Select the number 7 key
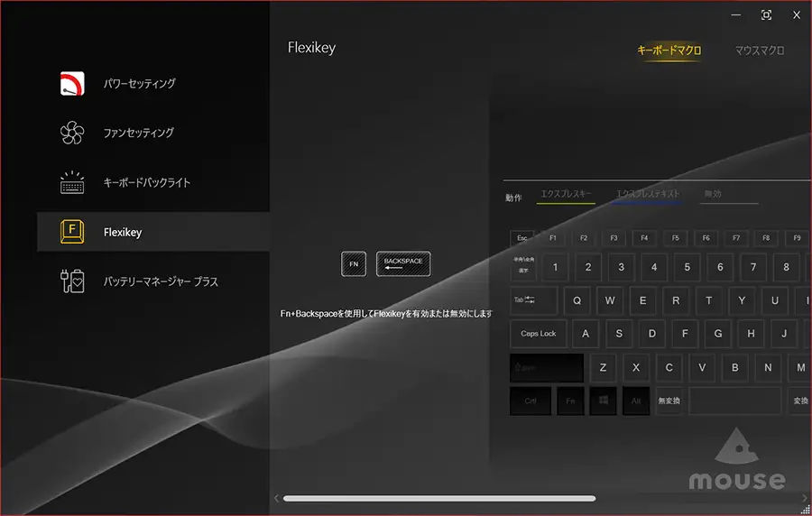Image resolution: width=812 pixels, height=516 pixels. [753, 267]
